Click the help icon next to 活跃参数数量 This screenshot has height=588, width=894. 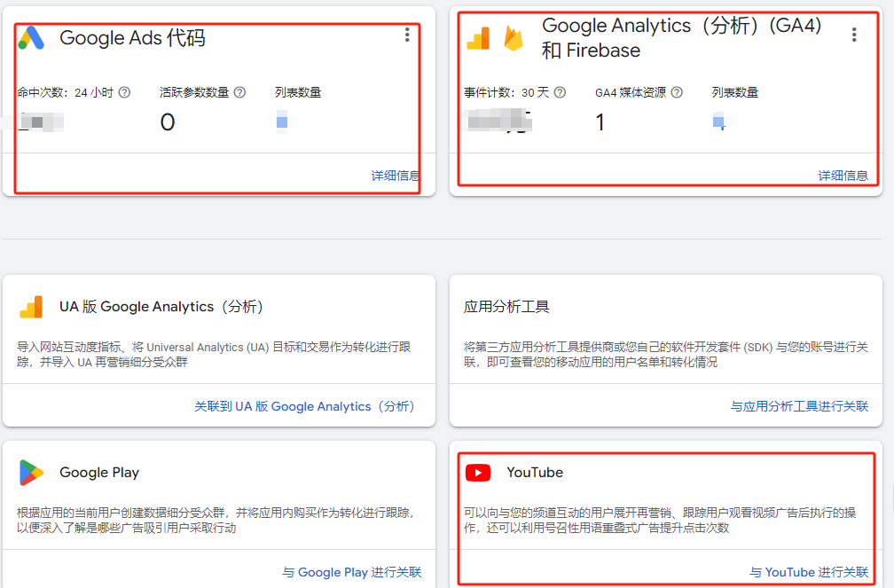[239, 92]
